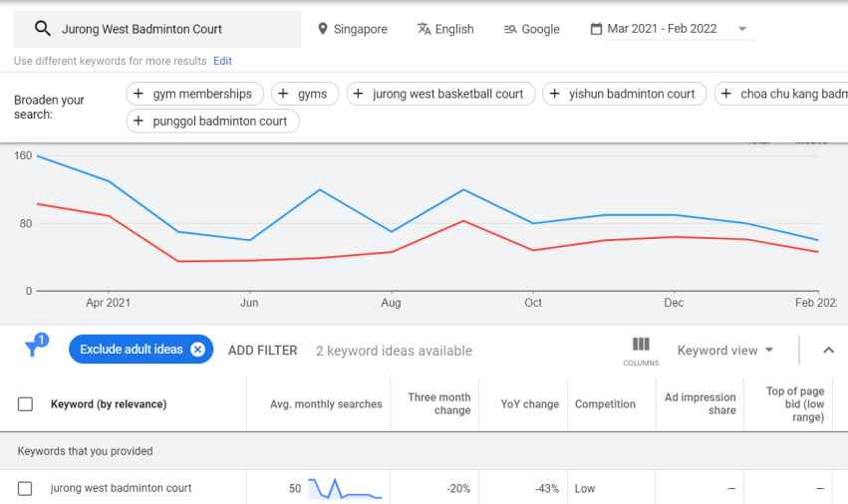Open the Mar 2021 - Feb 2022 date range
The image size is (848, 504).
tap(672, 29)
